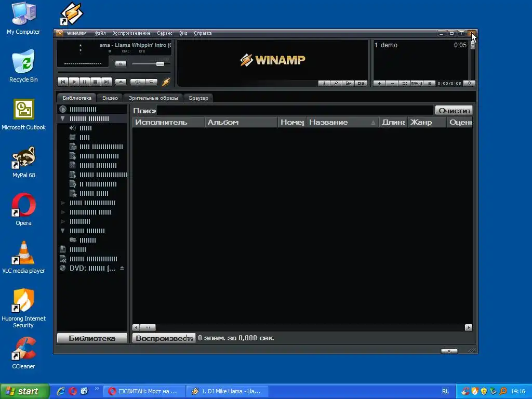Viewport: 532px width, 399px height.
Task: Click the Eject open-file button
Action: (x=121, y=82)
